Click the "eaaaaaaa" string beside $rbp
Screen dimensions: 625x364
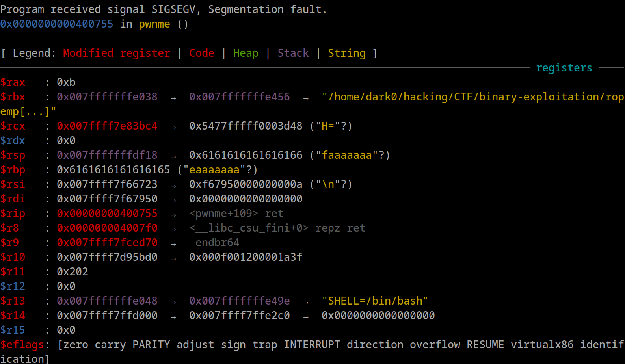214,170
